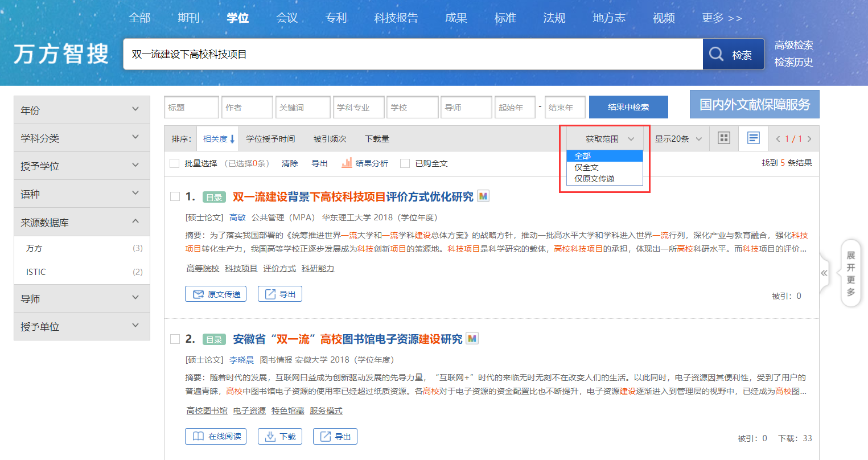Open the 显示20条 dropdown
Screen dimensions: 868x460
point(678,139)
